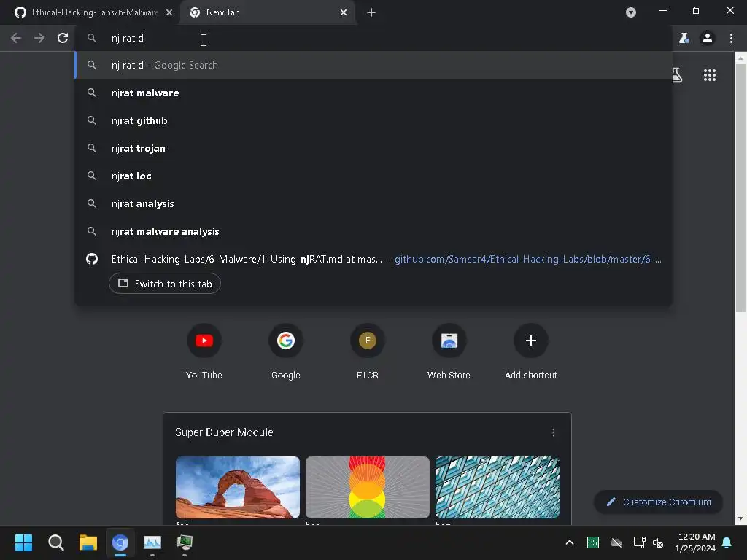The height and width of the screenshot is (560, 747).
Task: Click the Chromium taskbar icon
Action: [x=120, y=542]
